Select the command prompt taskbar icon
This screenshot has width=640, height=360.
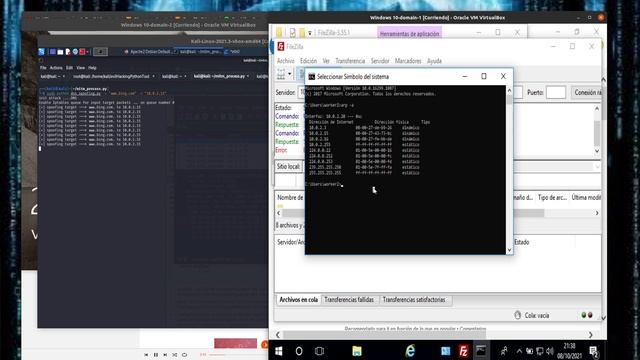click(x=481, y=351)
